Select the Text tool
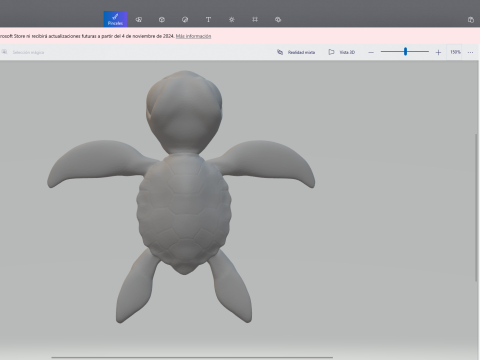Image resolution: width=480 pixels, height=360 pixels. (x=208, y=20)
